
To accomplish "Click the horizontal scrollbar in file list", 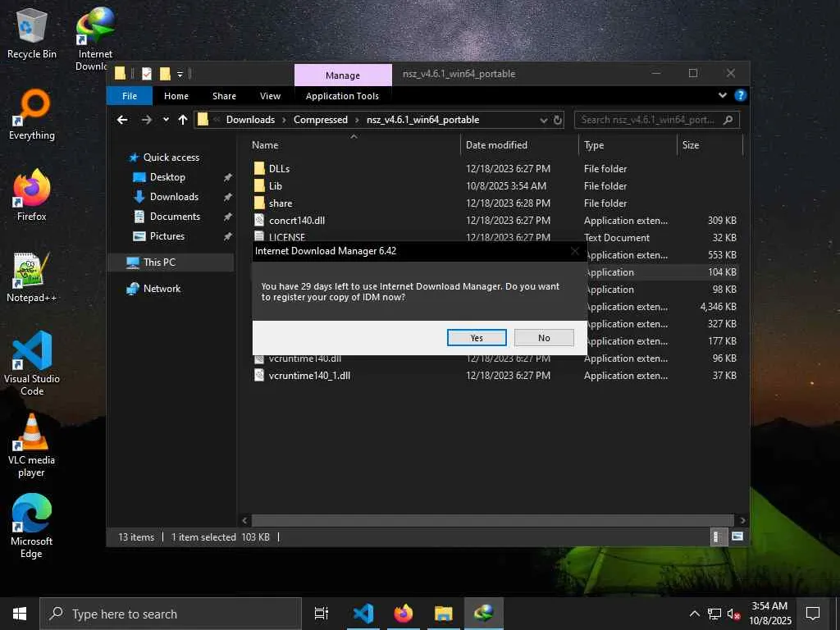I will [492, 520].
